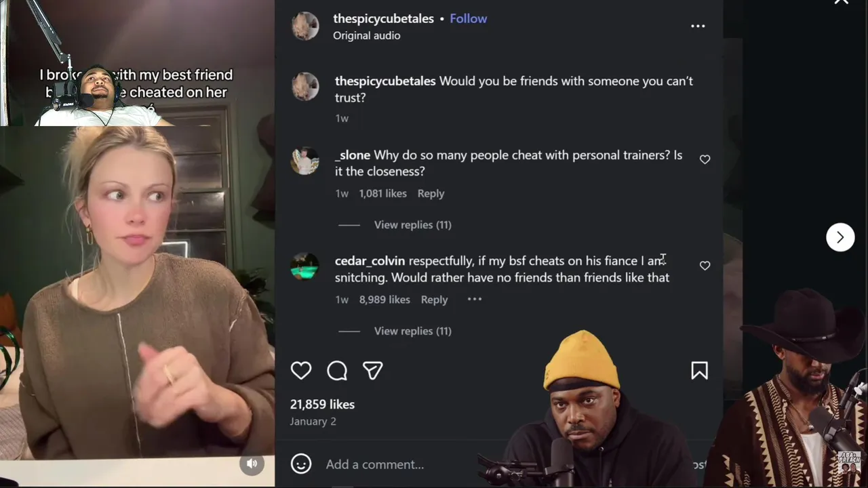Open cedar_colvin's profile avatar
Viewport: 868px width, 488px height.
coord(304,266)
